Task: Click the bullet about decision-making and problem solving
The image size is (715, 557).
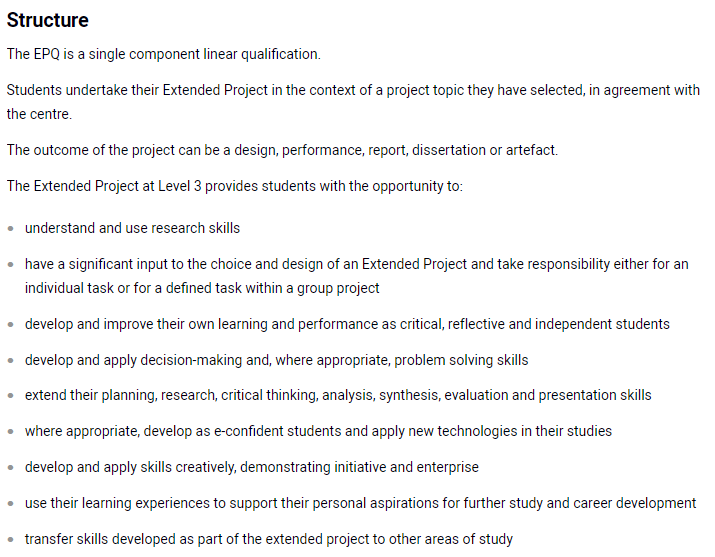Action: coord(276,360)
